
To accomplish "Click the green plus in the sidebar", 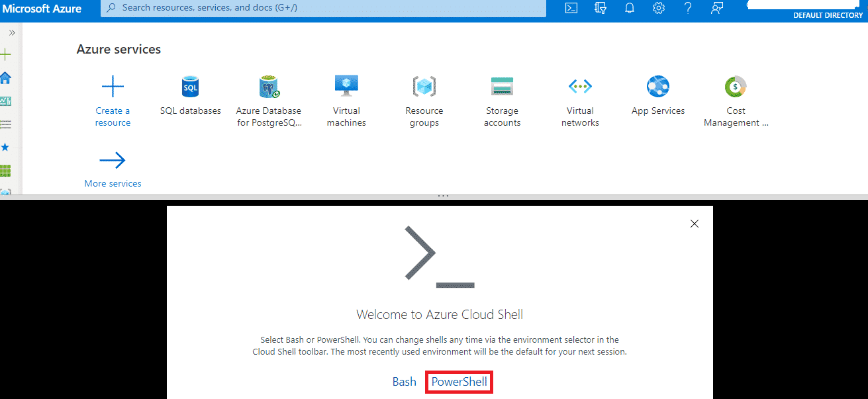I will 5,55.
